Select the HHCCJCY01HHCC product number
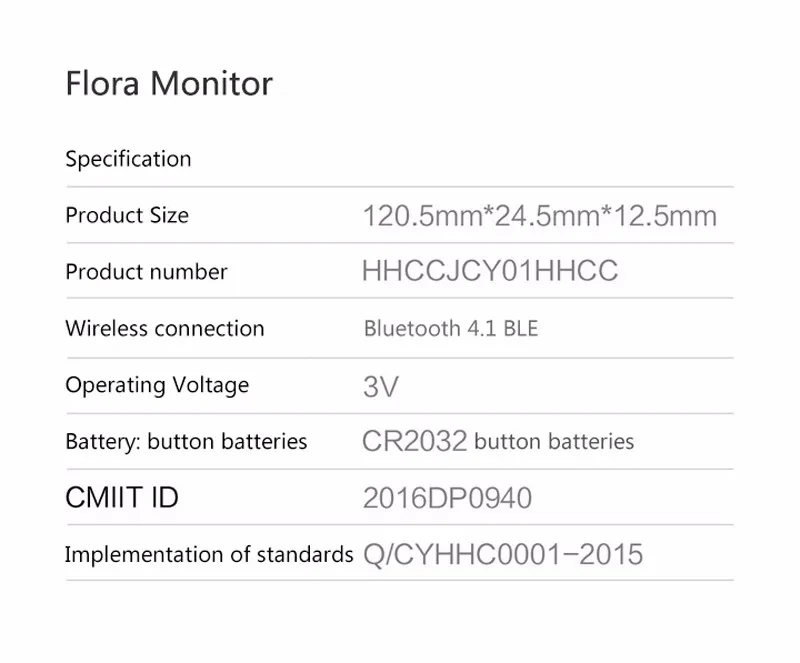Image resolution: width=800 pixels, height=663 pixels. (490, 271)
